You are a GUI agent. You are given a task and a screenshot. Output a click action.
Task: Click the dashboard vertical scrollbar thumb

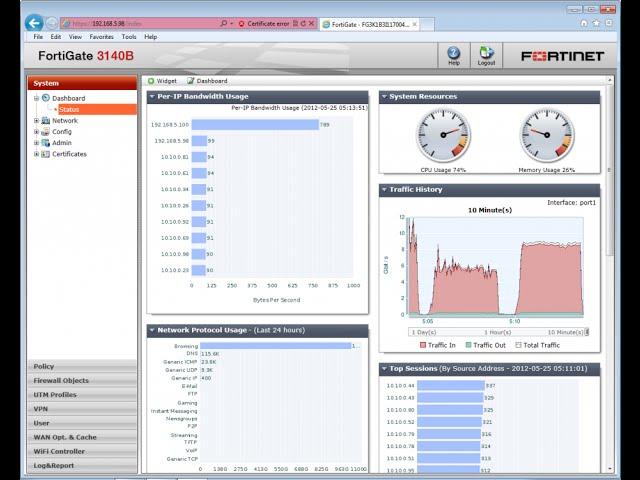[x=610, y=169]
